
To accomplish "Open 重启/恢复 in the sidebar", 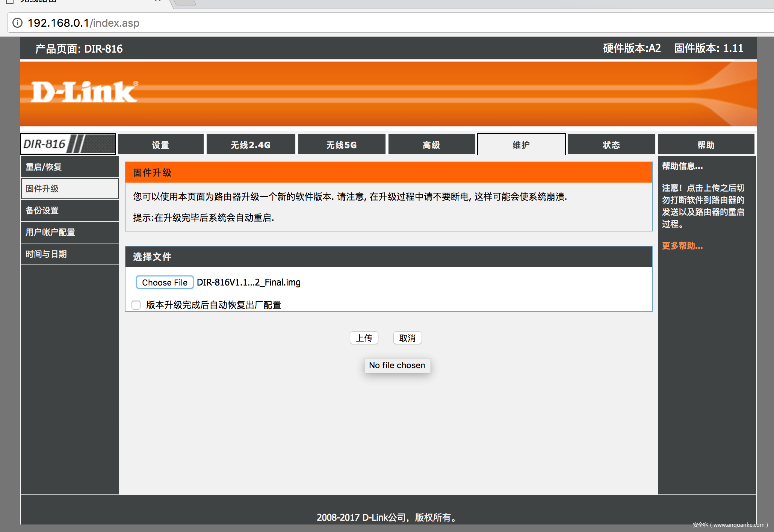I will (x=70, y=167).
